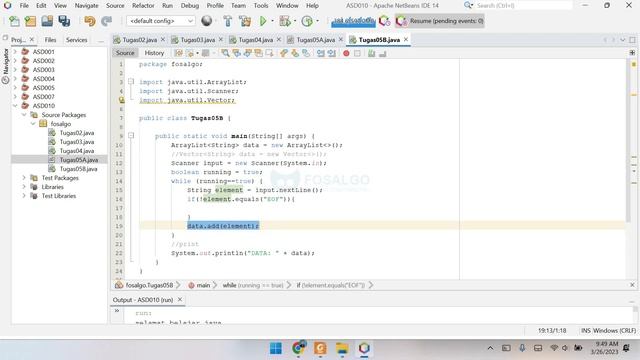Collapse the Source Packages node
Screen dimensions: 640x360
tap(24, 115)
